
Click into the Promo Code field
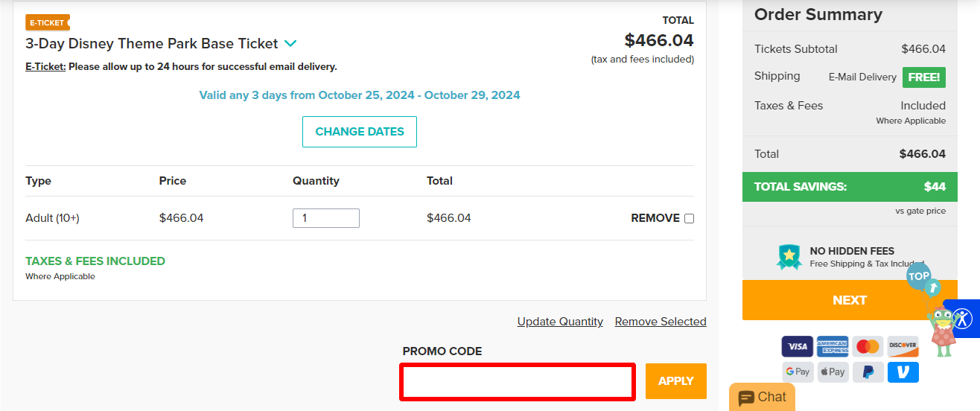pyautogui.click(x=518, y=381)
